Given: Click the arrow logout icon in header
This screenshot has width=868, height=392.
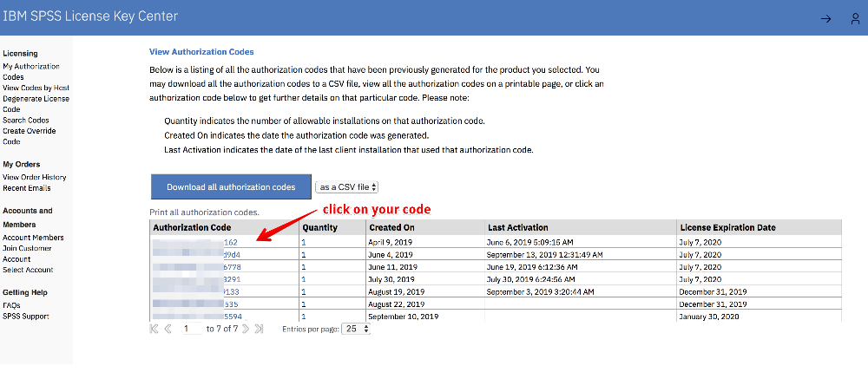Looking at the screenshot, I should [826, 19].
